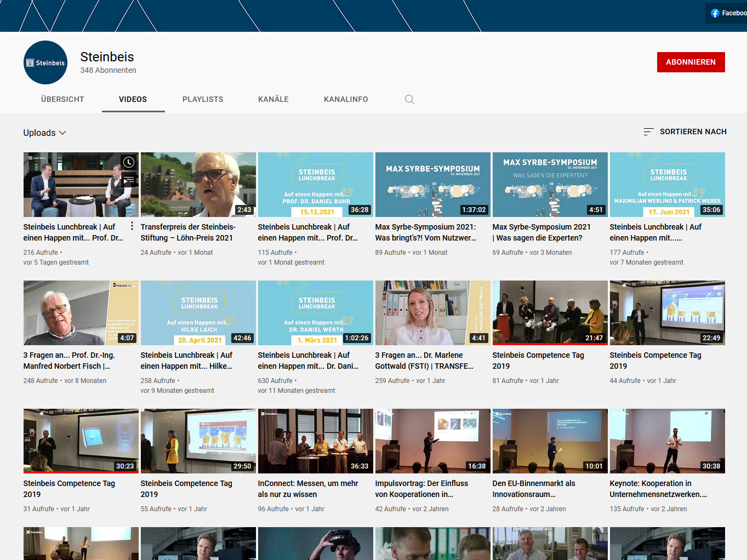Play the 42:46 Hilke Laich Lunchbreak thumbnail
This screenshot has width=747, height=560.
coord(198,313)
